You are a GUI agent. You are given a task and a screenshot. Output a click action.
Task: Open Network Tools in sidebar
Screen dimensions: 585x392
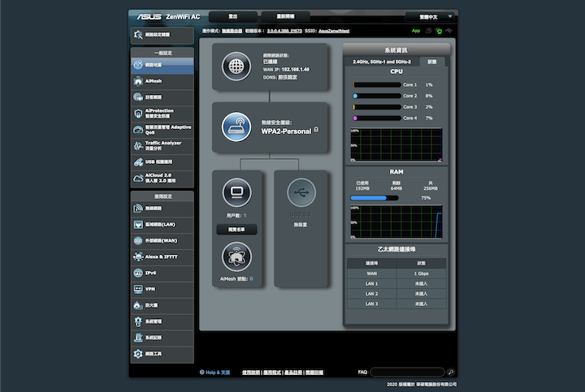click(x=162, y=354)
